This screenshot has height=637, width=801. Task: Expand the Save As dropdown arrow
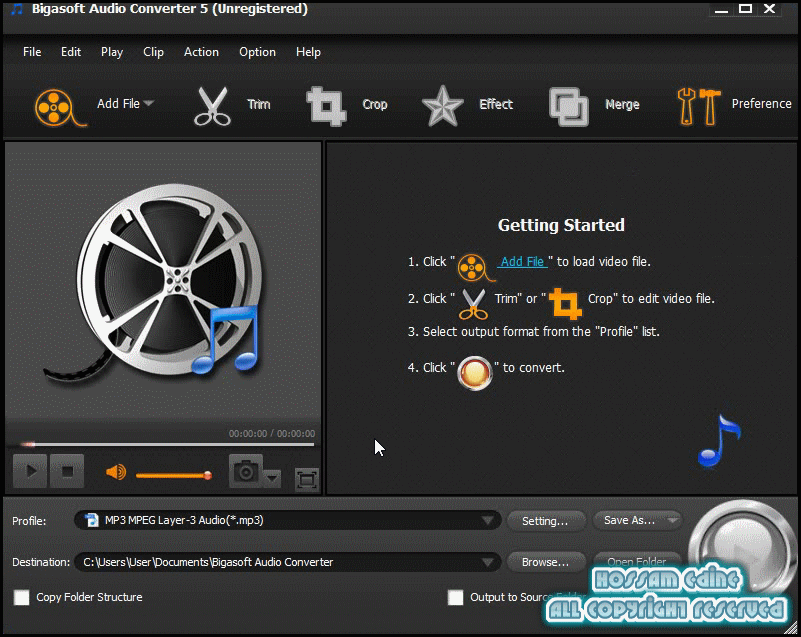point(673,521)
